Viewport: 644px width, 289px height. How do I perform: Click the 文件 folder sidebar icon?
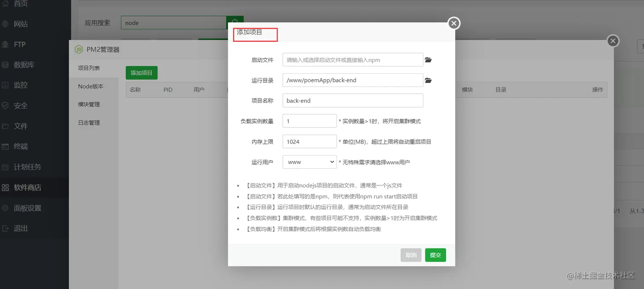coord(5,126)
